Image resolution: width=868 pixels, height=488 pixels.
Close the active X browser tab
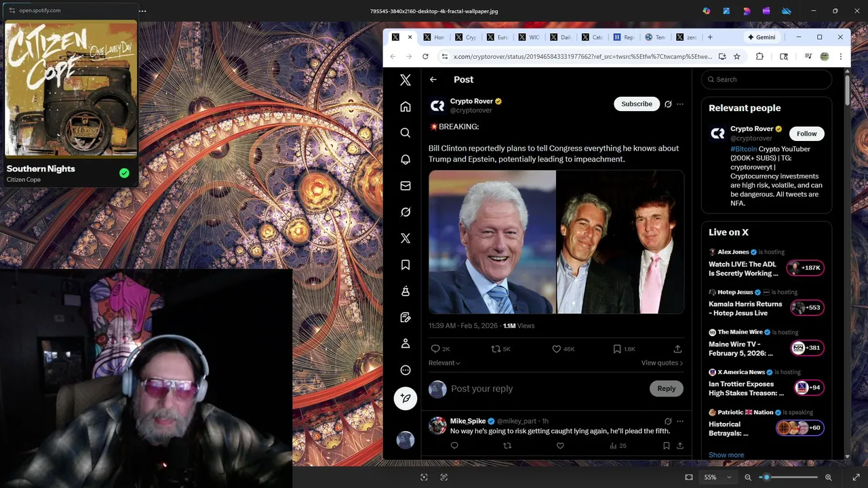[410, 37]
